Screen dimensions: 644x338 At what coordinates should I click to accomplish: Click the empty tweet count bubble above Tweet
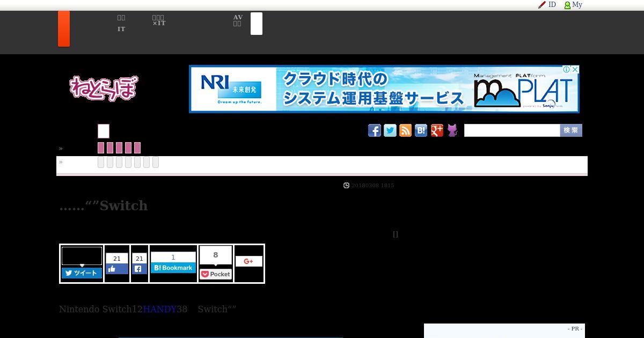pos(82,256)
